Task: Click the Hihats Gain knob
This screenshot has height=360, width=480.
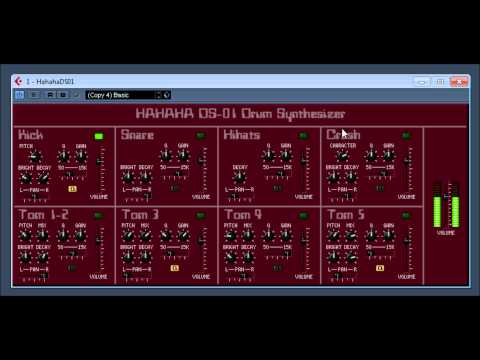Action: click(286, 156)
